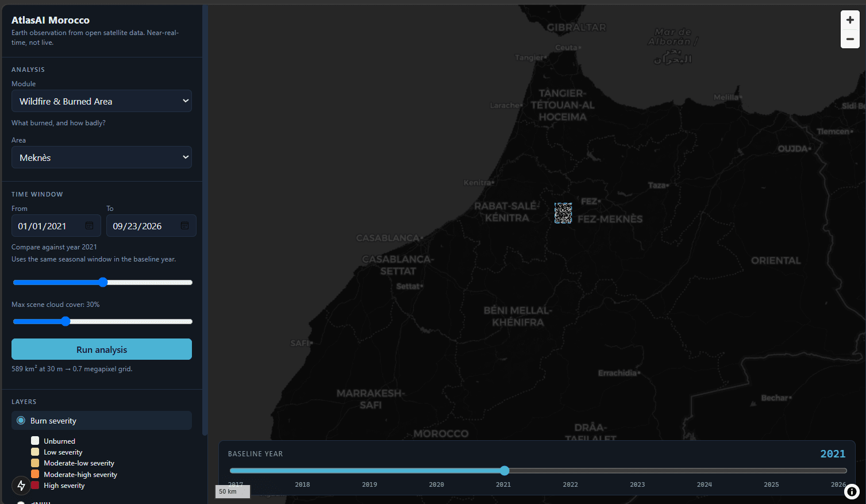Click the '589 km² at 30 m' grid text
Screen dimensions: 866x504
[72, 369]
